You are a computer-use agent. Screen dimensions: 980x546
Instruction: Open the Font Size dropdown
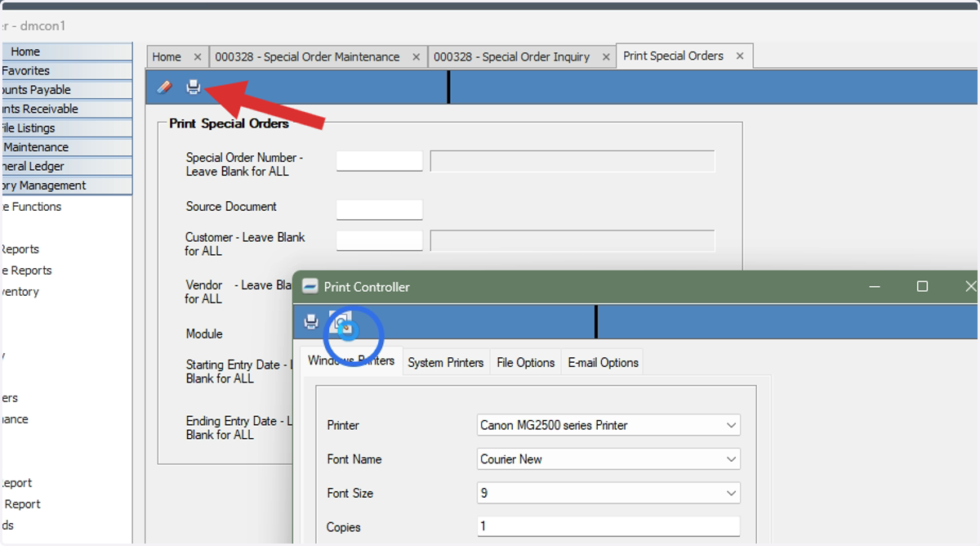(608, 494)
